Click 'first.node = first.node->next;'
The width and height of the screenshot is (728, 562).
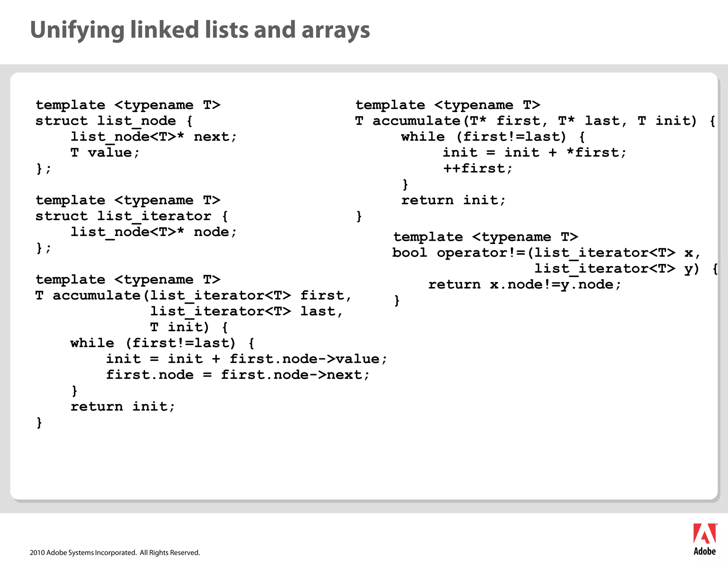click(x=238, y=375)
